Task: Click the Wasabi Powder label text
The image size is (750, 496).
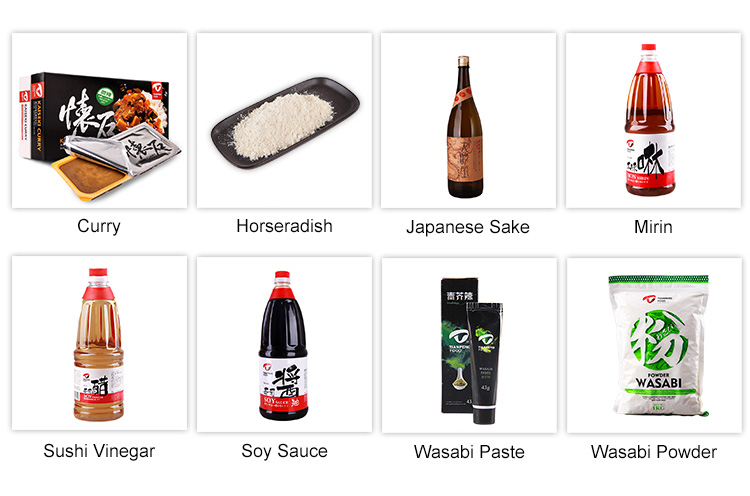Action: click(x=654, y=452)
